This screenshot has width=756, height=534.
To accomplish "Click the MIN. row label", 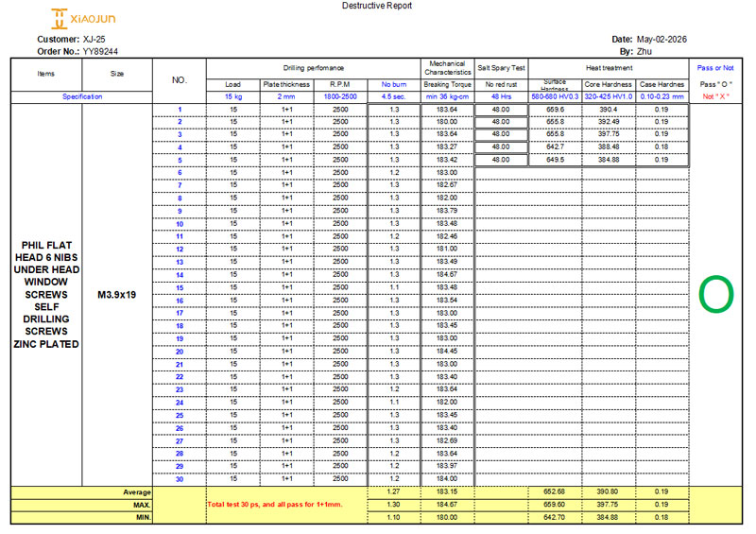I will pos(144,517).
